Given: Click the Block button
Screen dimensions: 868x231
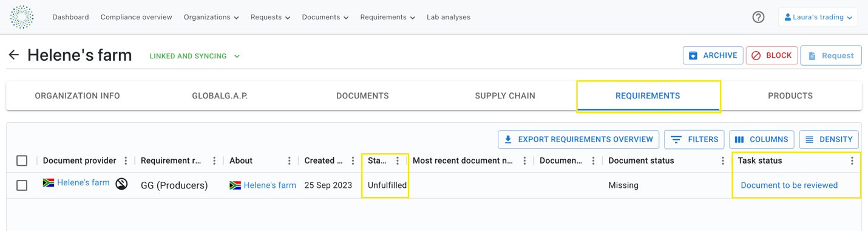Looking at the screenshot, I should coord(771,55).
